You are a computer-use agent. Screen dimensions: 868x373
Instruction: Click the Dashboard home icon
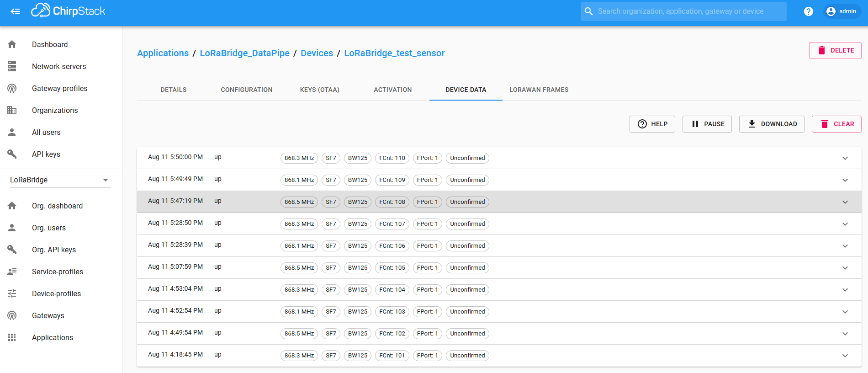coord(12,44)
